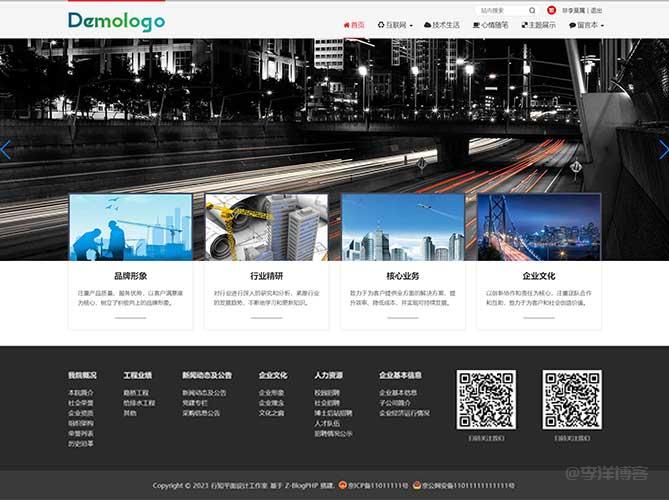Click the first QR code in footer
Screen dimensions: 669x500
(x=486, y=400)
